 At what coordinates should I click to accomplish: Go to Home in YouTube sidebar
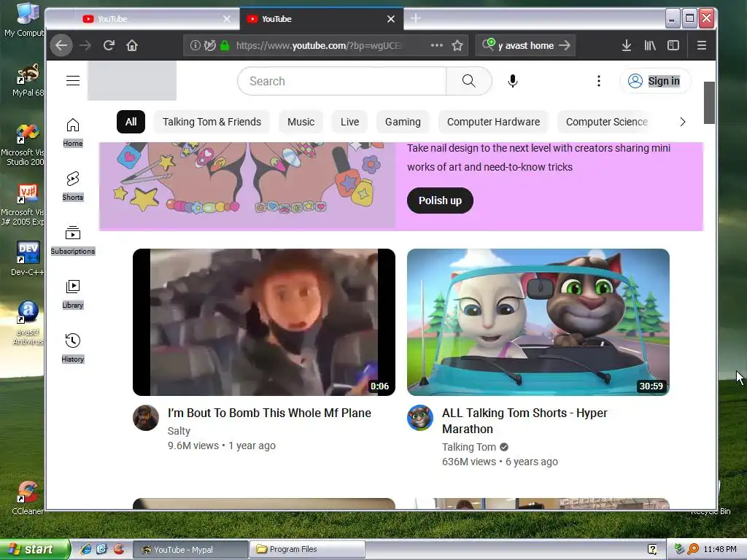pos(73,133)
